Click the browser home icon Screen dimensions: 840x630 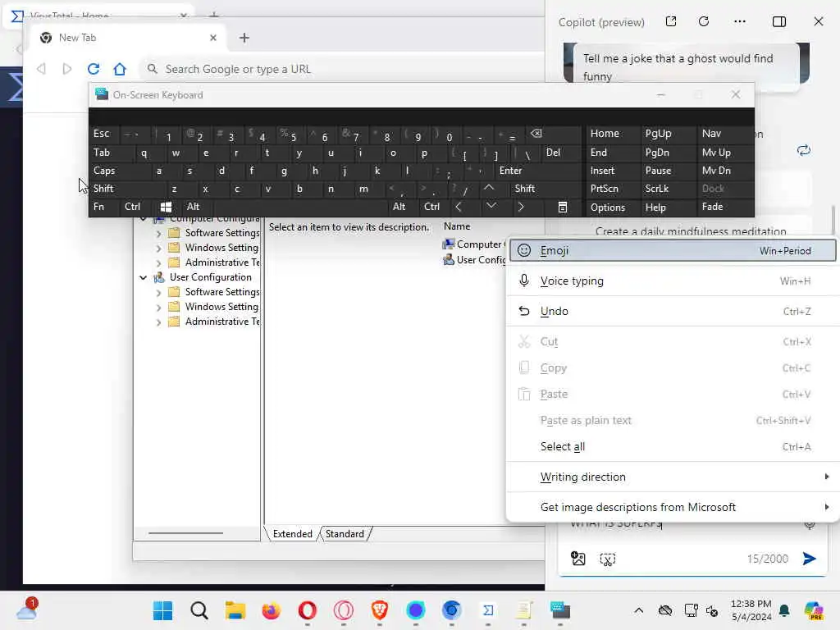click(x=120, y=69)
